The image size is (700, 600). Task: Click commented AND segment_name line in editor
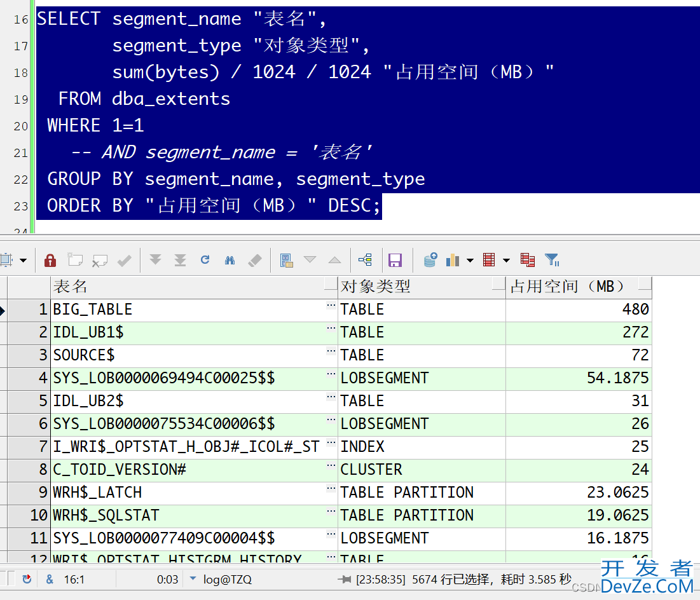(x=222, y=153)
